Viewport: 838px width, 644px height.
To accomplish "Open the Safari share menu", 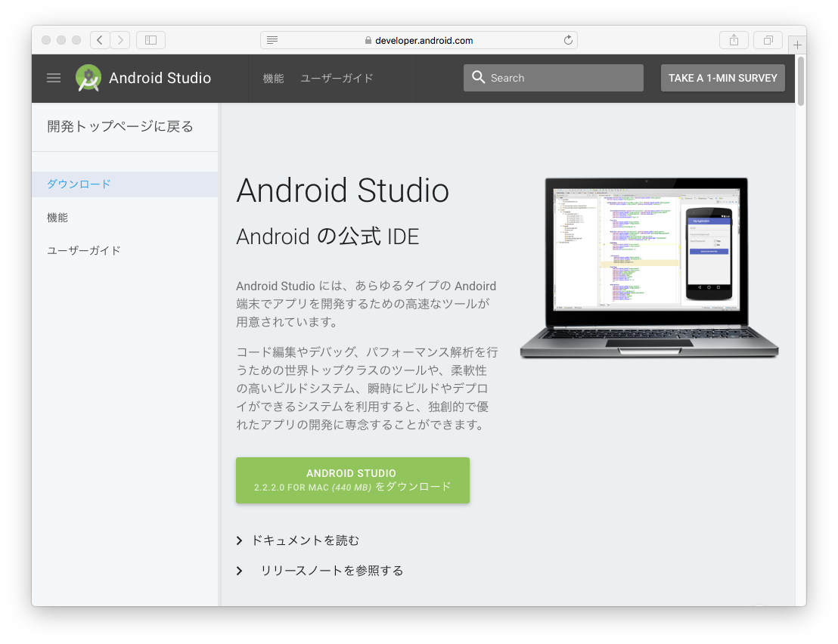I will [x=734, y=40].
